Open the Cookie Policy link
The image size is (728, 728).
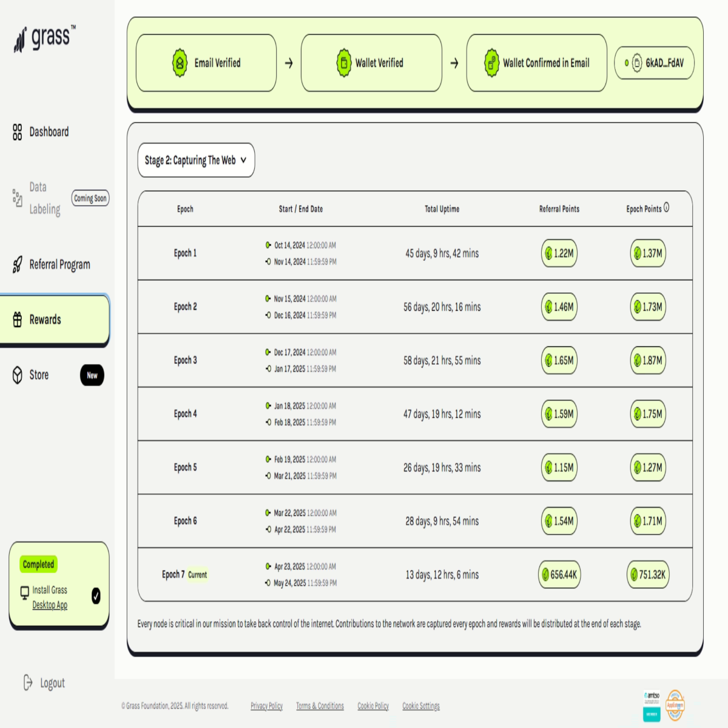tap(373, 706)
